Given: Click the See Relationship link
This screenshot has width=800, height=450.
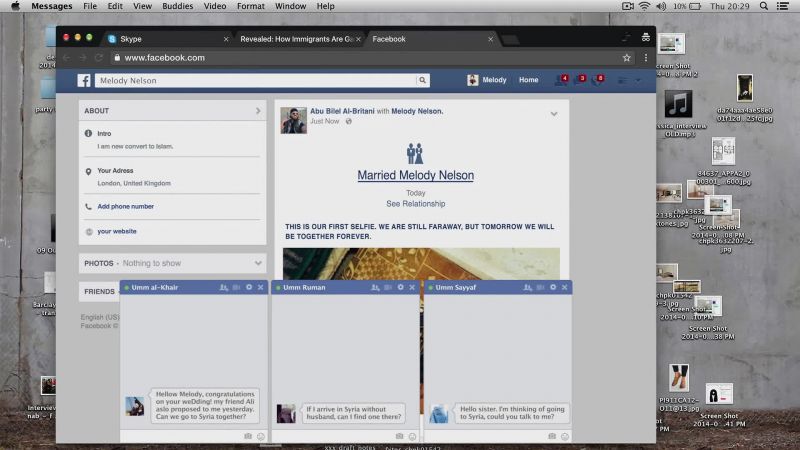Looking at the screenshot, I should (x=416, y=204).
